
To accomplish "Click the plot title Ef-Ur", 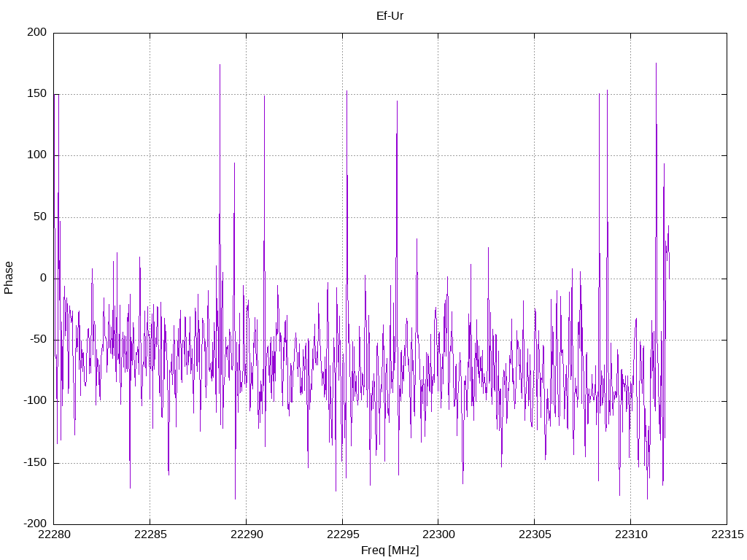I will click(x=390, y=15).
